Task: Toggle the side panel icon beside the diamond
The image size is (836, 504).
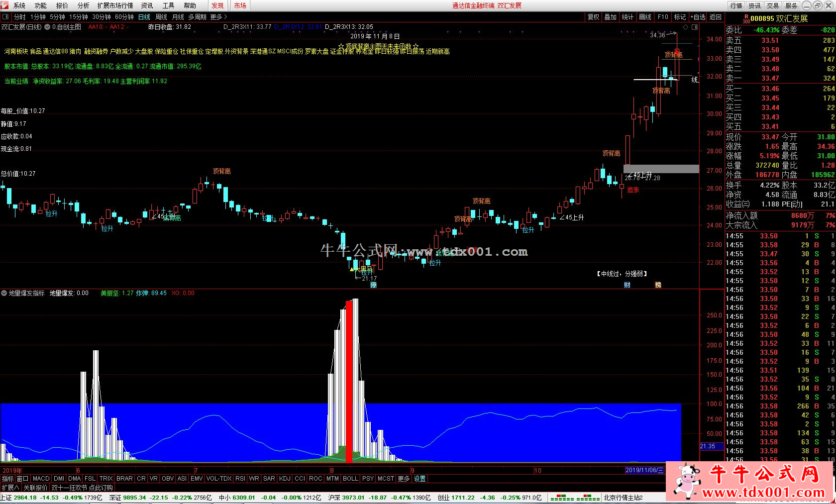Action: click(695, 27)
